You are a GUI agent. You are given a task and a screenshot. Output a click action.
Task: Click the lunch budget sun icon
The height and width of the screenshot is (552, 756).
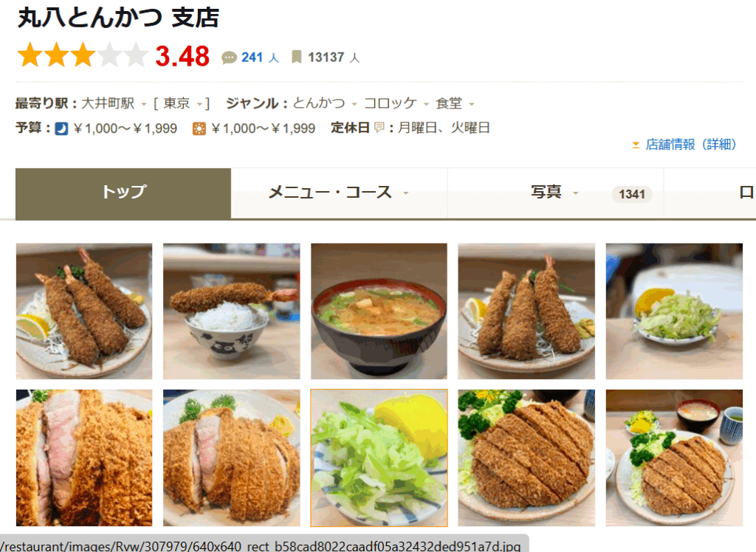point(199,128)
